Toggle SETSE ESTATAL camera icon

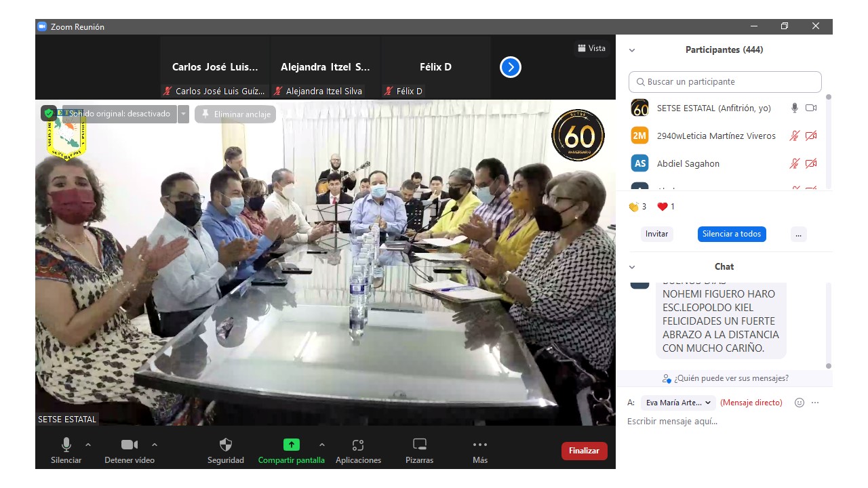[x=811, y=108]
